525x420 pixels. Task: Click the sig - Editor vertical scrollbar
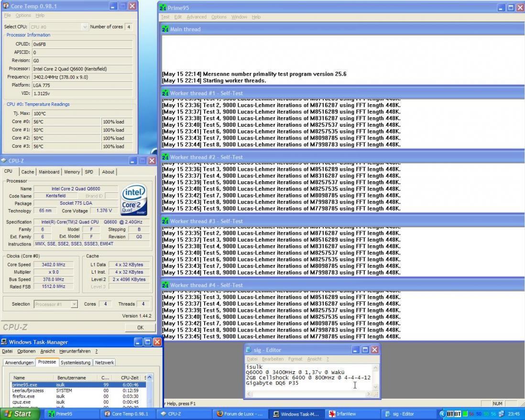(376, 377)
